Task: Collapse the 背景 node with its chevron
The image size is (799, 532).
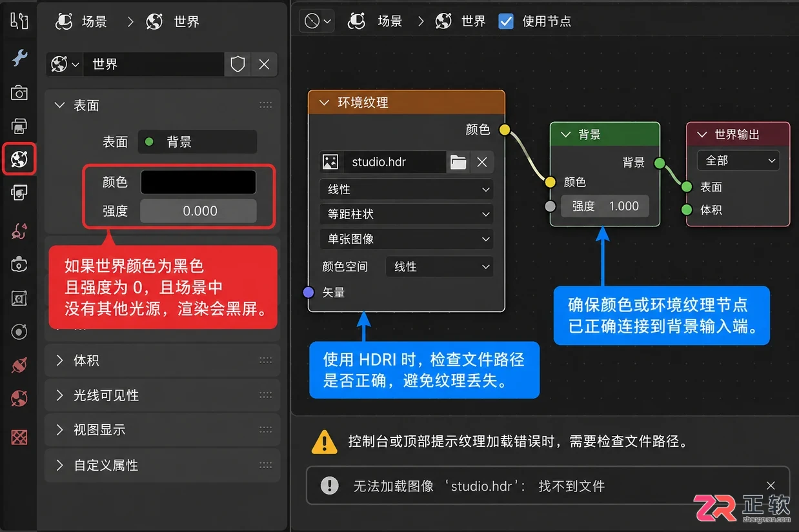Action: 566,135
